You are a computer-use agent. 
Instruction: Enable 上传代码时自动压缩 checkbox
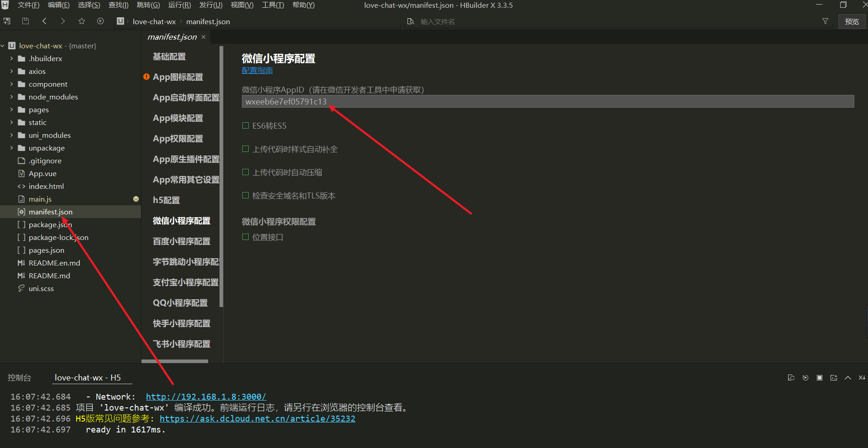pos(246,172)
